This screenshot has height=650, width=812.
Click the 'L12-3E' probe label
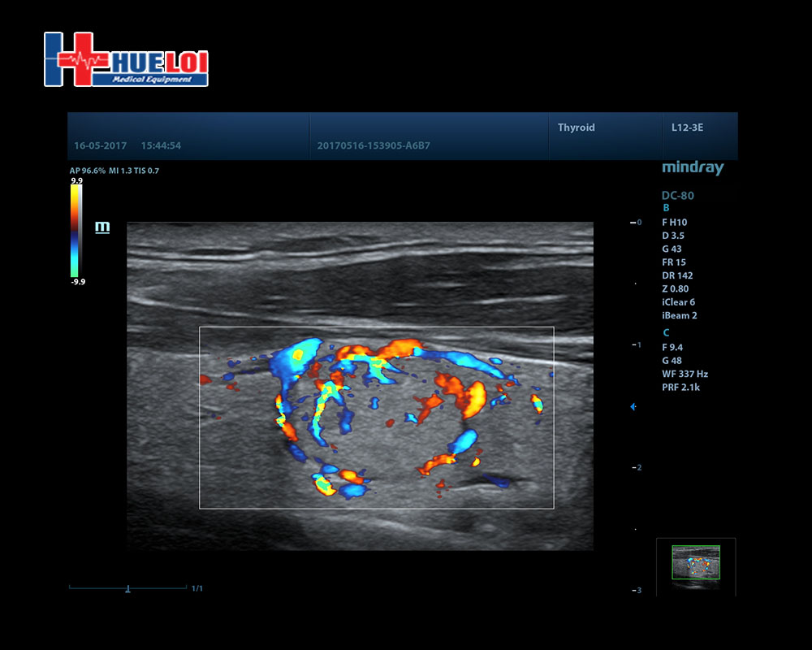pos(687,128)
